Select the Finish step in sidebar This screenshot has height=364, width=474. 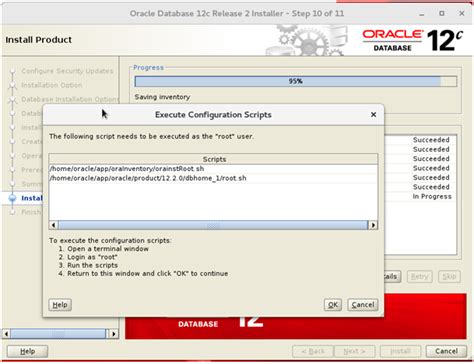32,212
